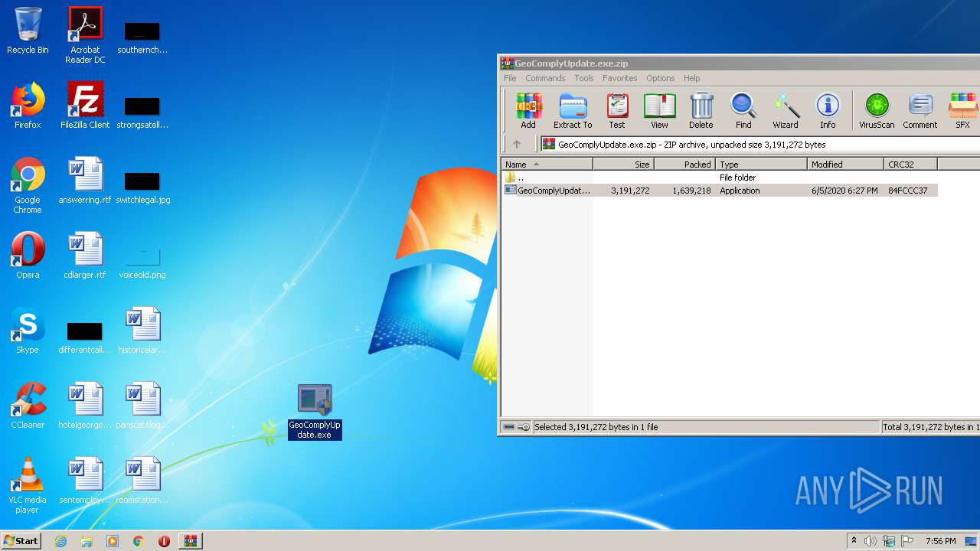Select the sentemploy... document

tap(85, 481)
